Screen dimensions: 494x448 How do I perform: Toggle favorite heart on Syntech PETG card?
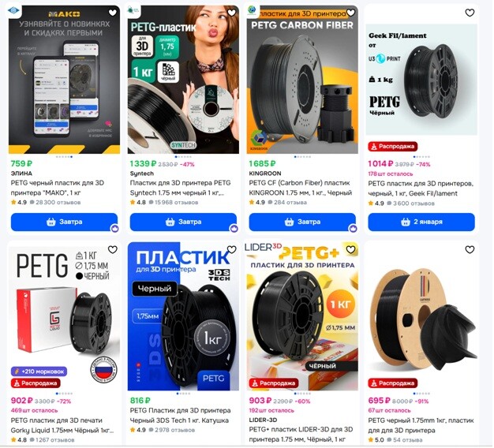(x=231, y=13)
